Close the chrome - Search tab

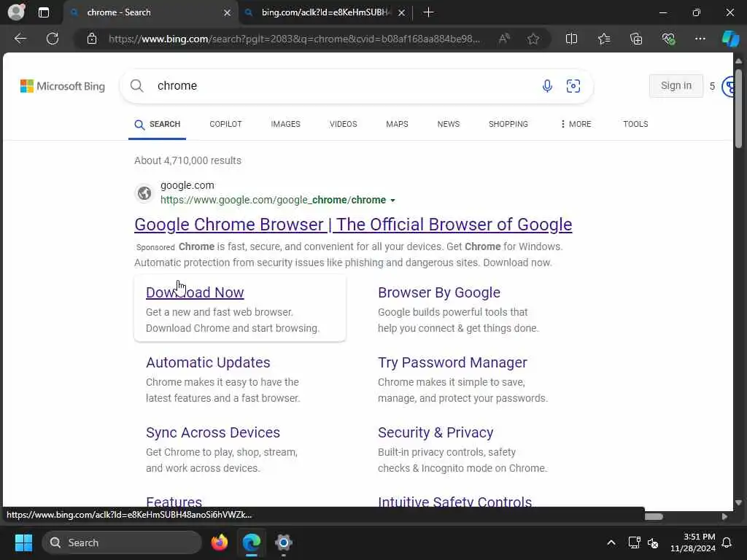click(228, 13)
